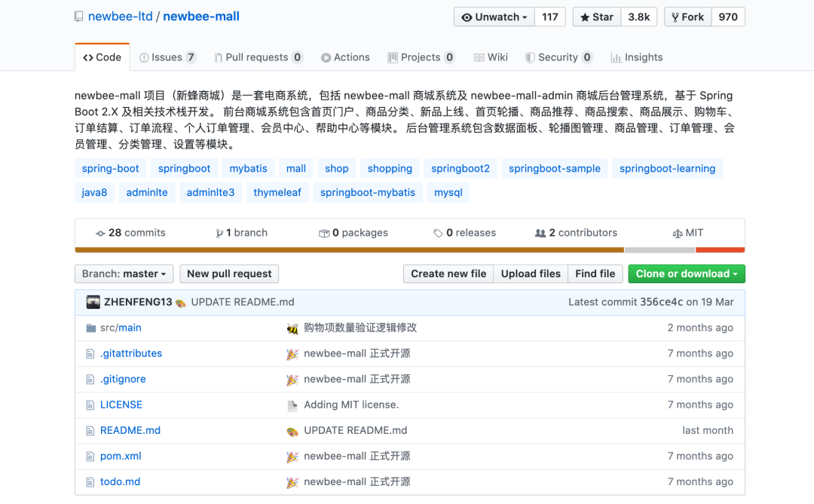Click the repository book icon beside newbee-ltd
Image resolution: width=814 pixels, height=504 pixels.
pyautogui.click(x=78, y=16)
